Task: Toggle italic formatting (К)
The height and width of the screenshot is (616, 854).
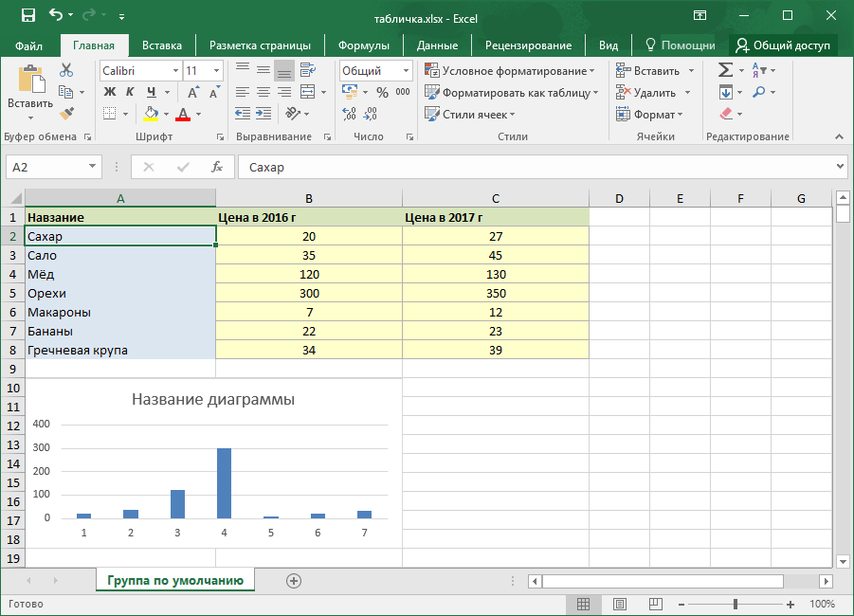Action: click(130, 93)
